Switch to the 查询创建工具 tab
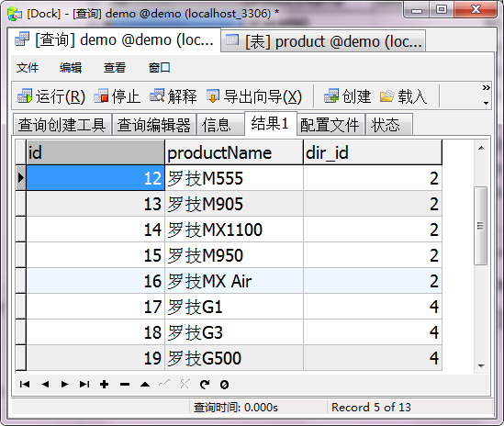 62,125
